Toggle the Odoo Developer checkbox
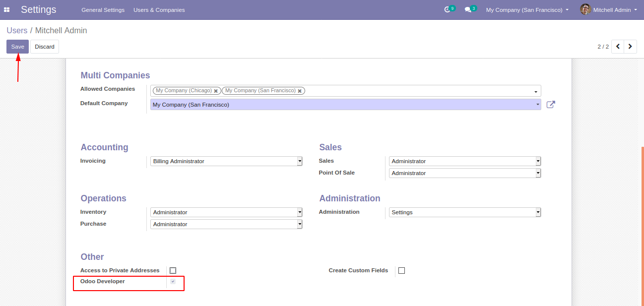The width and height of the screenshot is (644, 306). click(173, 281)
